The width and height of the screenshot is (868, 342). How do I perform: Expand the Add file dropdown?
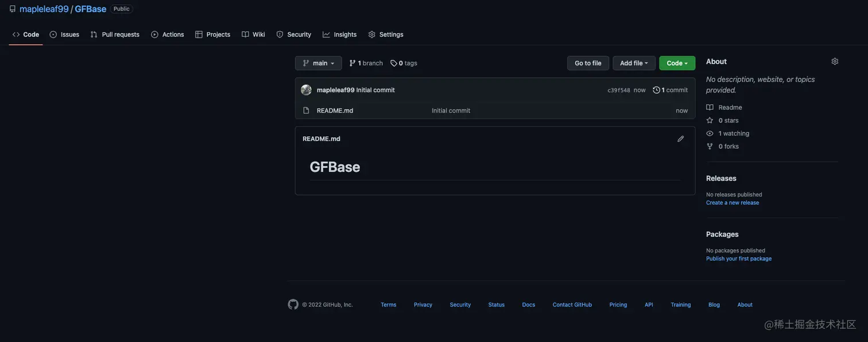(634, 63)
